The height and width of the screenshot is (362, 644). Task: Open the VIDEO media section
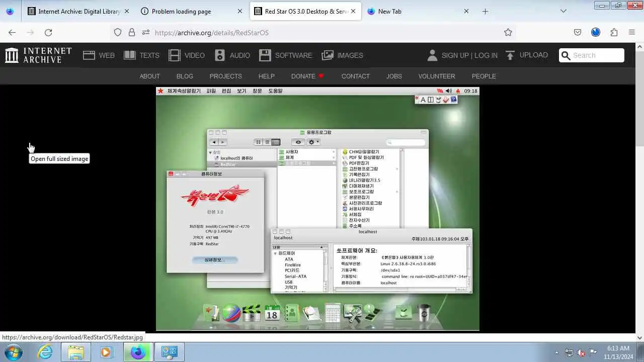(187, 55)
